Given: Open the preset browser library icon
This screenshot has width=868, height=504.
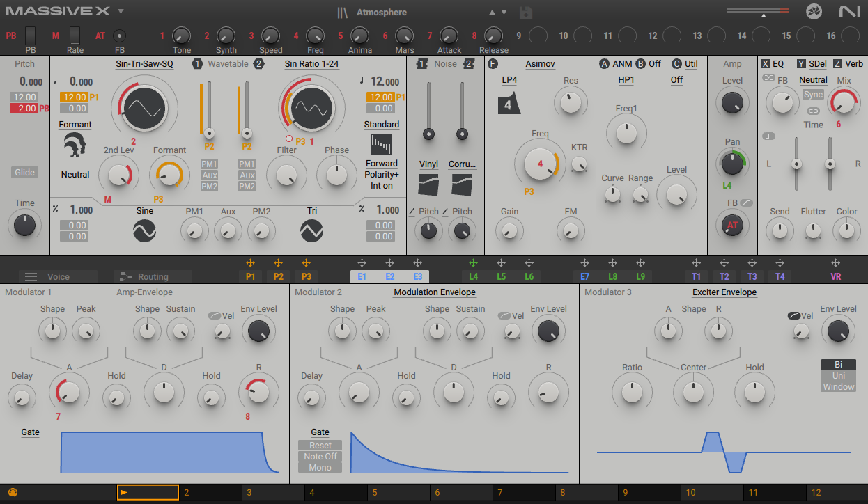Looking at the screenshot, I should point(342,13).
